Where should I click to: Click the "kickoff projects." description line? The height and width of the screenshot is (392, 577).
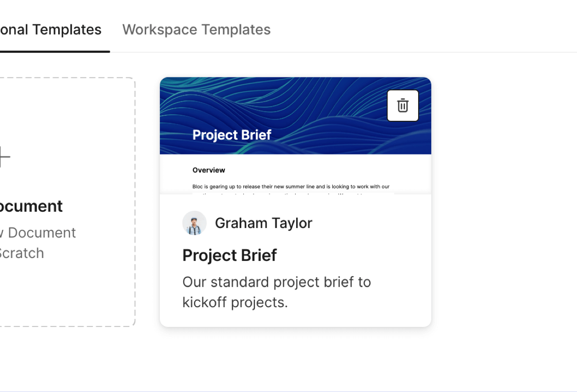(x=235, y=302)
